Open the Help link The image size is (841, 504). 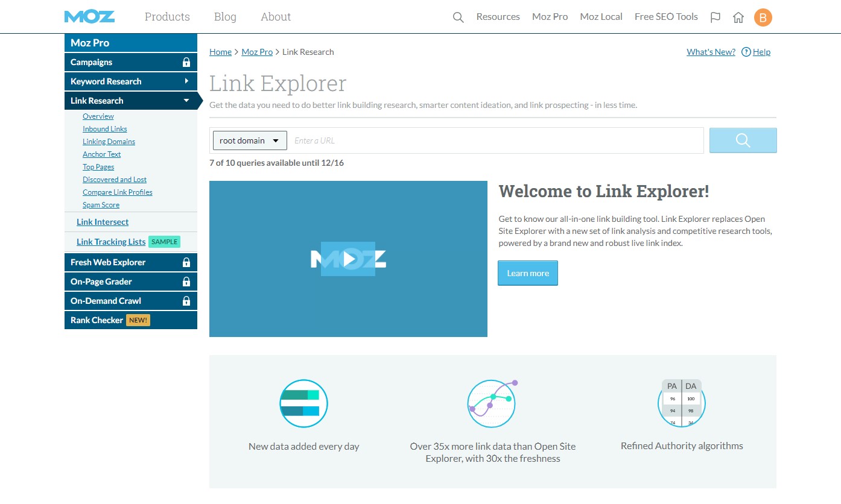[x=761, y=52]
